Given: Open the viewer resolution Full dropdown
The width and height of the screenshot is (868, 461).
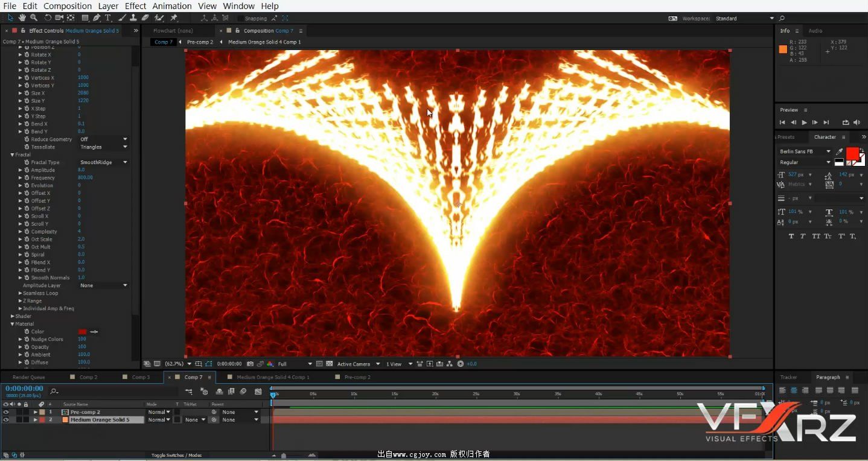Looking at the screenshot, I should pos(294,364).
